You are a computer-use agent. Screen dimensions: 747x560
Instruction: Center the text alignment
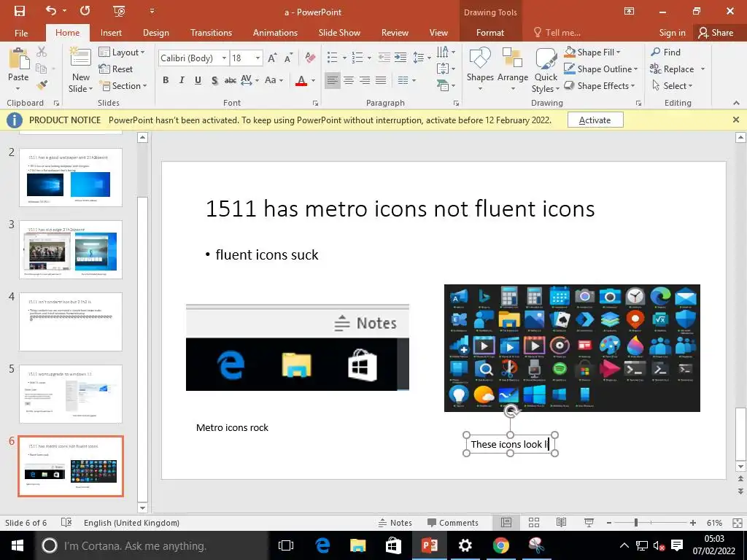pos(349,80)
